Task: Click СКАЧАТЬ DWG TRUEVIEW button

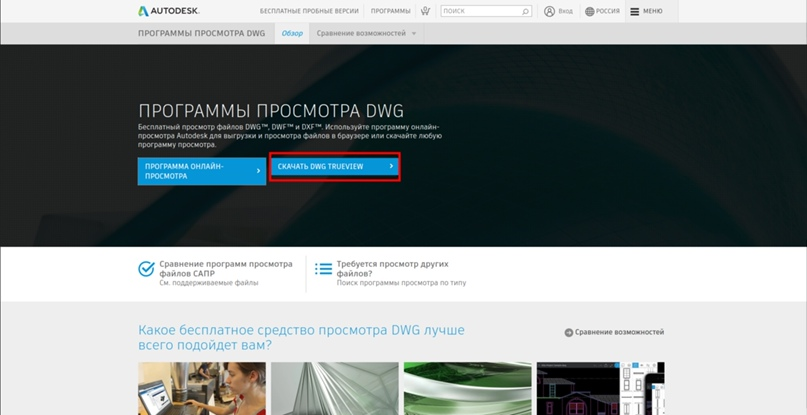Action: [x=335, y=167]
